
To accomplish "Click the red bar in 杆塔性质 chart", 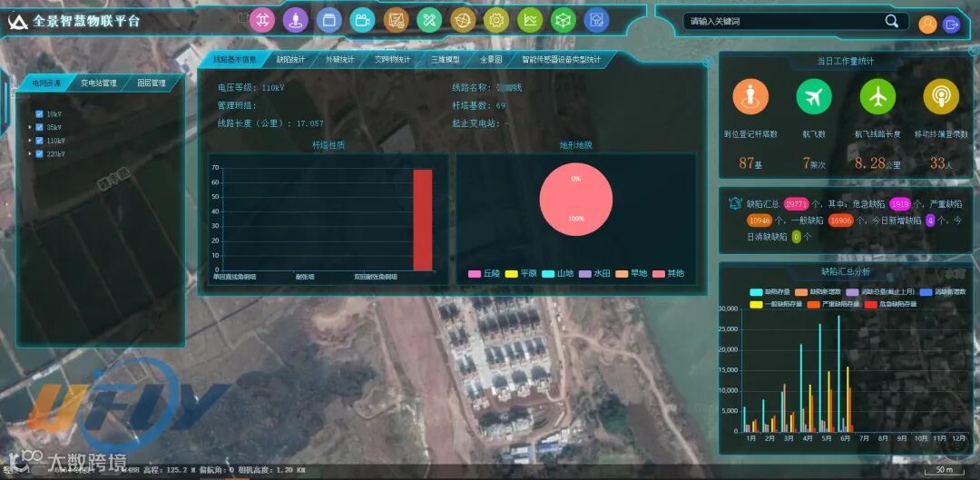I will (423, 220).
